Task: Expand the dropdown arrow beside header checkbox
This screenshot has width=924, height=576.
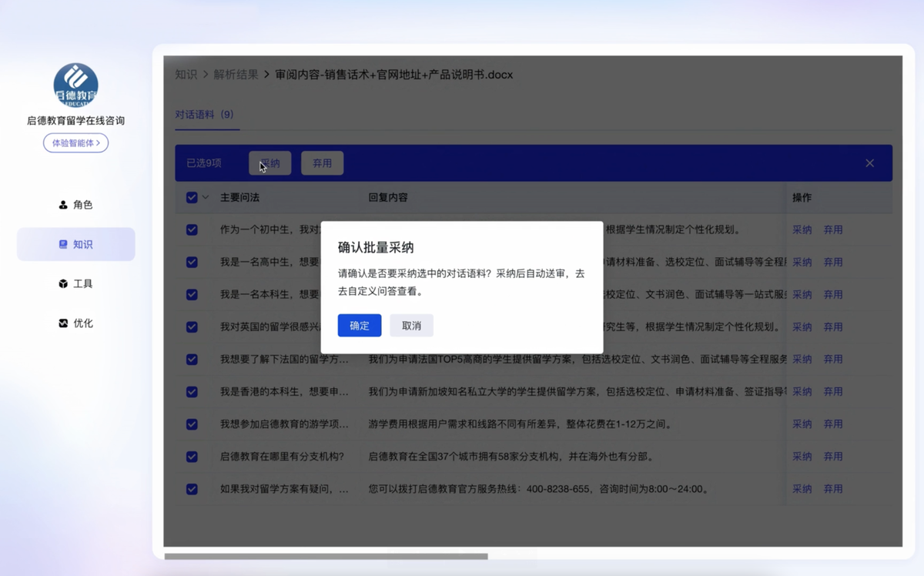Action: click(x=206, y=198)
